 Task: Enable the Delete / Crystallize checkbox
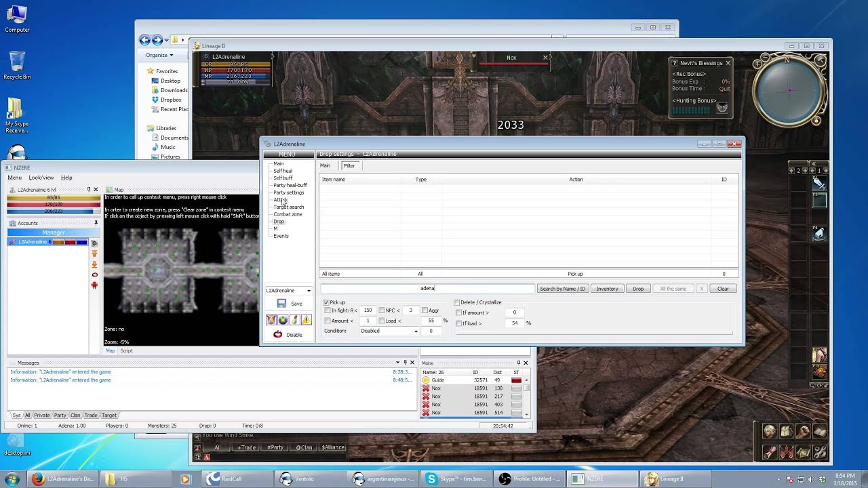pyautogui.click(x=456, y=302)
